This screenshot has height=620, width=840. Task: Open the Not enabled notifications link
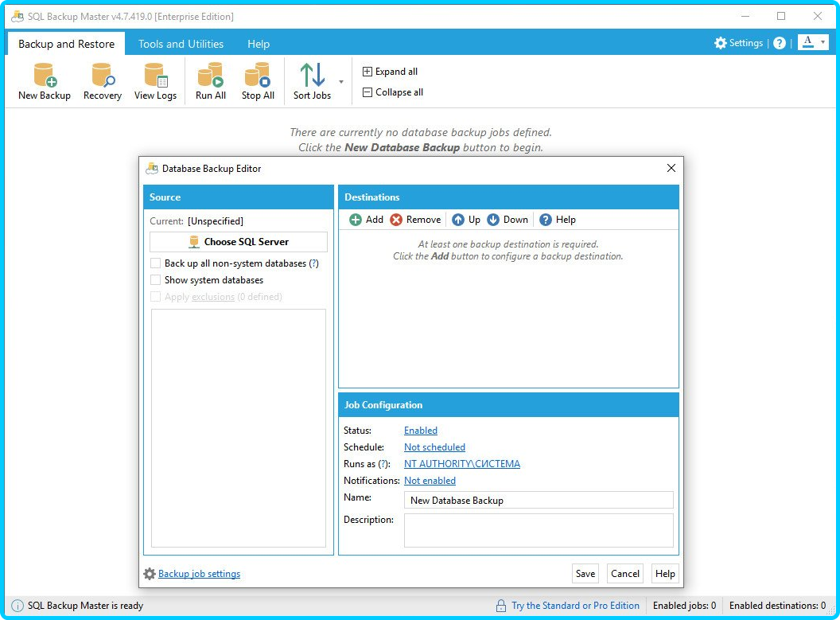(x=430, y=481)
